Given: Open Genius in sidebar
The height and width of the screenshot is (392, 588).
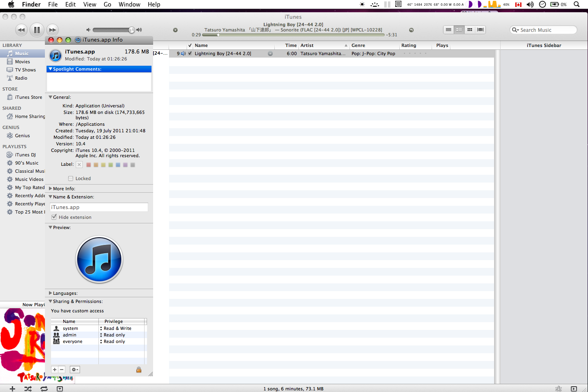Looking at the screenshot, I should (22, 136).
